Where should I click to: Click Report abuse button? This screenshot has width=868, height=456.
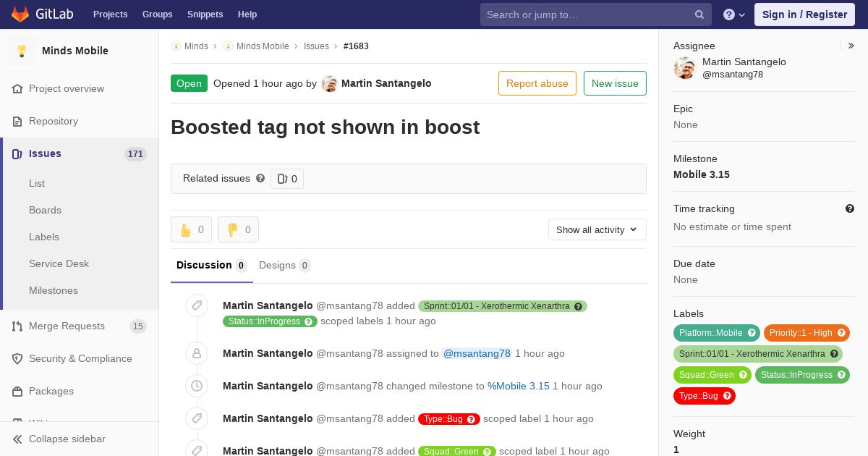coord(537,83)
